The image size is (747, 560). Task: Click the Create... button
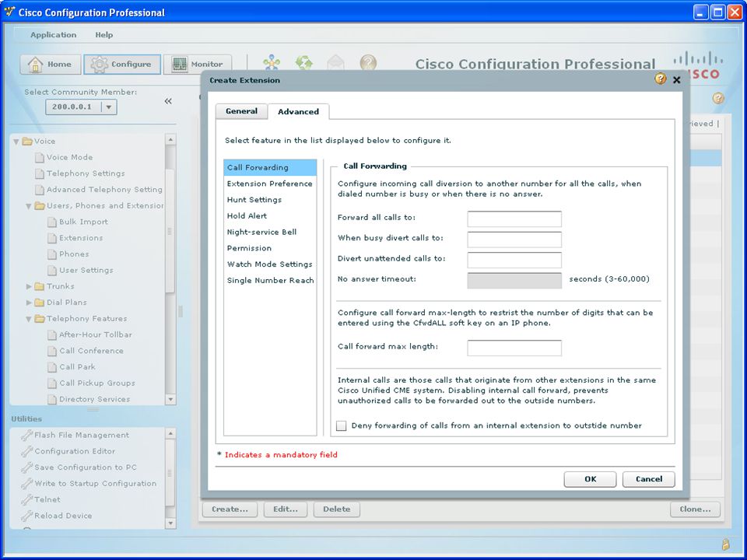(x=230, y=509)
